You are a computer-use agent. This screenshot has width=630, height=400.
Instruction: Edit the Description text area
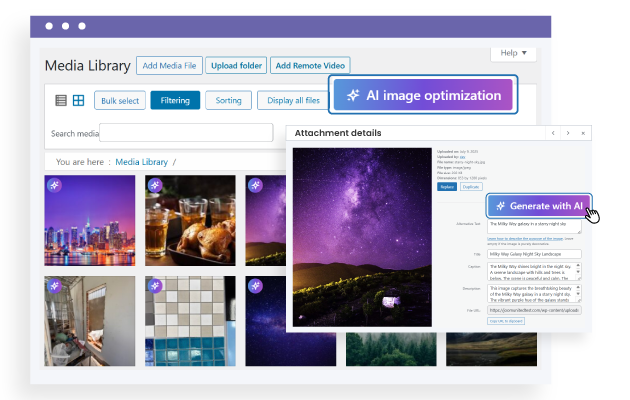[534, 294]
